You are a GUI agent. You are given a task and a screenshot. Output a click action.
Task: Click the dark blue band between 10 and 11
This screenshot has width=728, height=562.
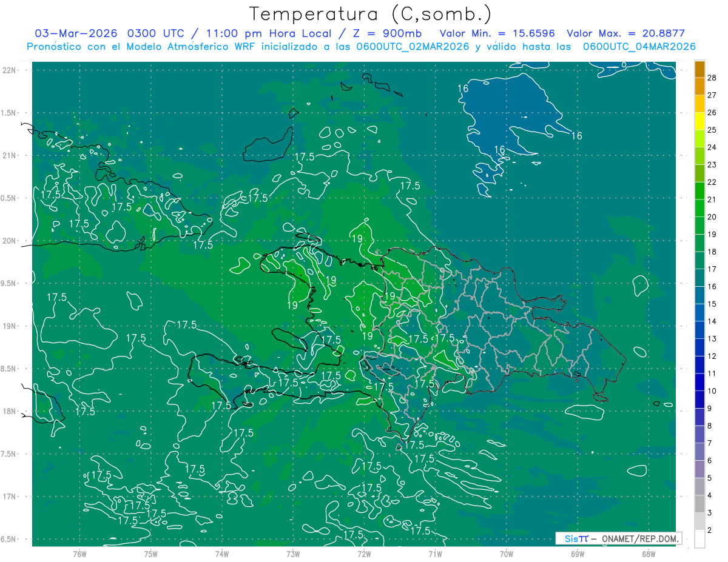[699, 382]
